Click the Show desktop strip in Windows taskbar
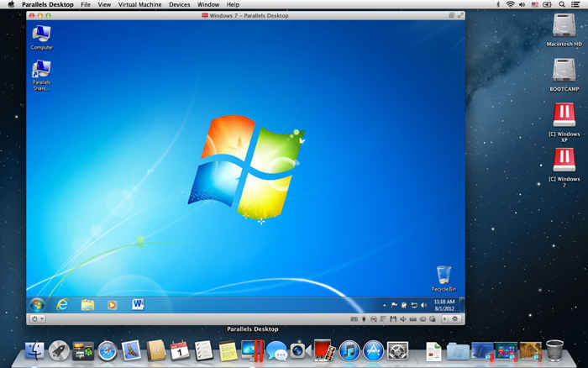Screen dimensions: 588x368 tap(462, 305)
